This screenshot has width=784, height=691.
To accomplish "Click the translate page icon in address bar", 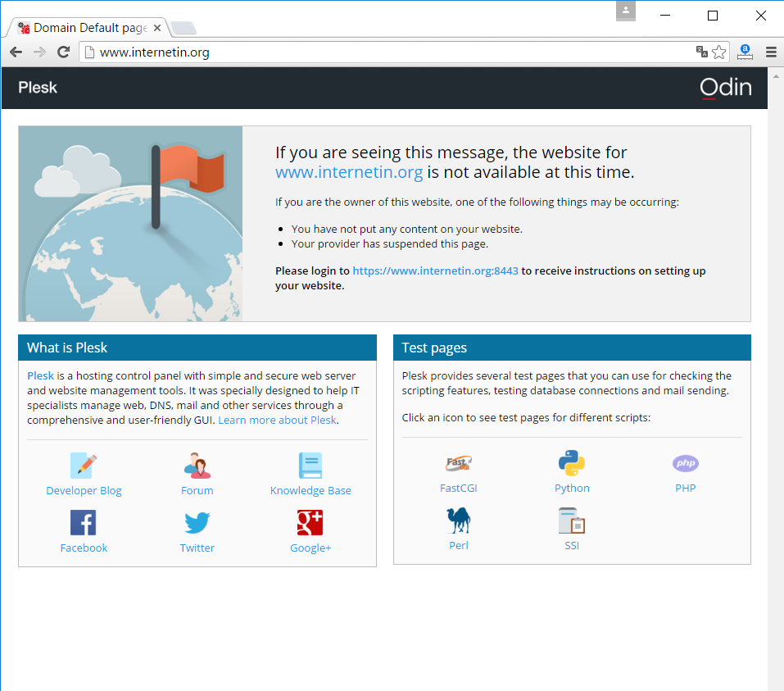I will point(702,52).
